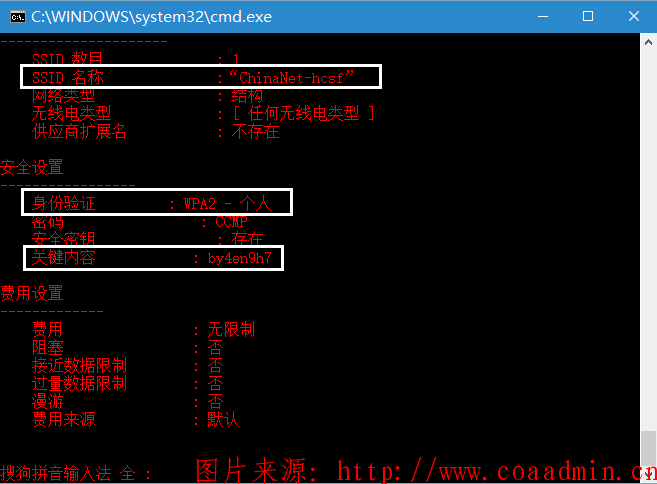The height and width of the screenshot is (484, 657).
Task: Click the 任何无线电类型 radio type value
Action: [x=303, y=114]
